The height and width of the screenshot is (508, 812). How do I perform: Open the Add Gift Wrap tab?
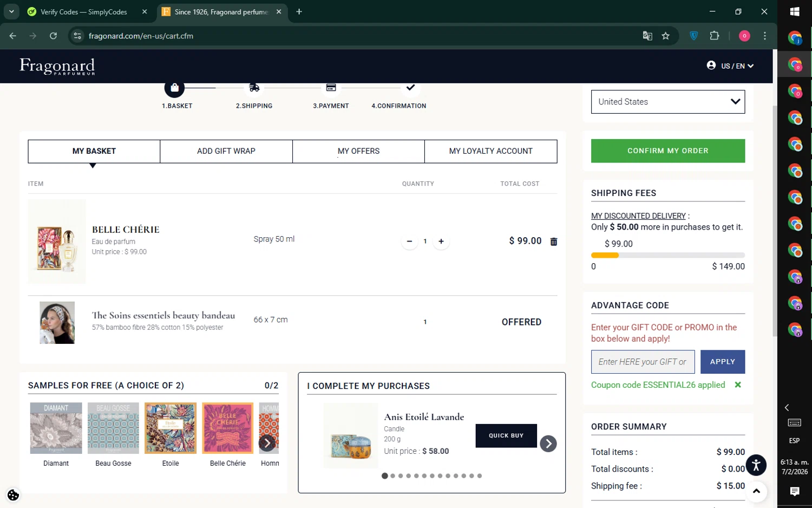click(x=226, y=151)
